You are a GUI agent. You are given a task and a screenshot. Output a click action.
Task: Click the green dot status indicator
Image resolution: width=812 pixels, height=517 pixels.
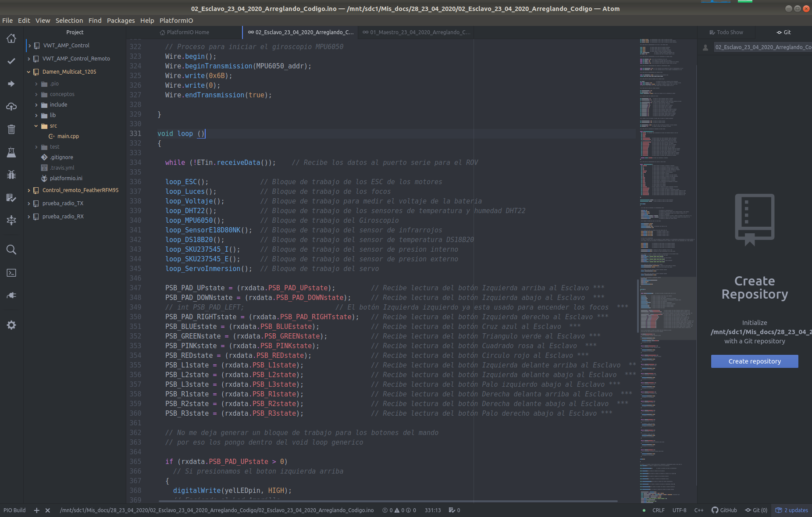click(644, 510)
